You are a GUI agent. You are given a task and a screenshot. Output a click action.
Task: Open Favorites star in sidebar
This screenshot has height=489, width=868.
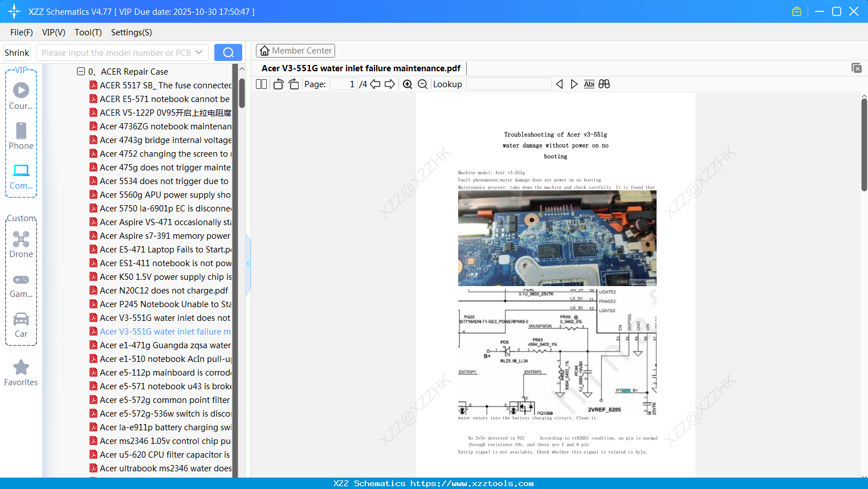point(21,373)
